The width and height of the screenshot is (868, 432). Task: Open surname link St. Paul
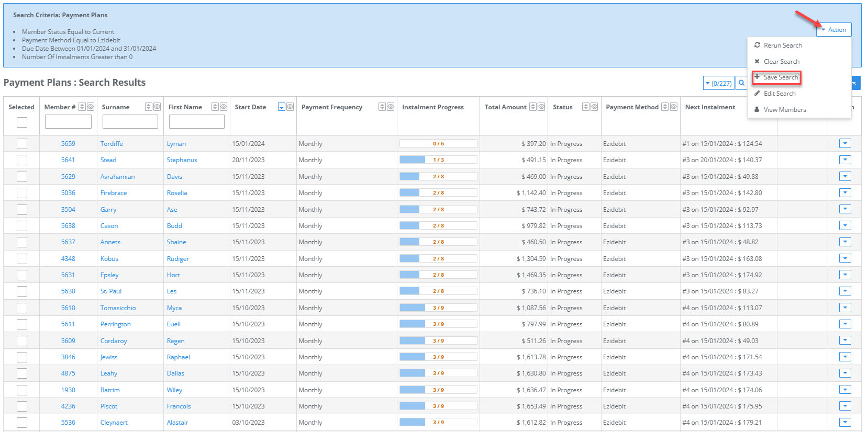click(x=111, y=291)
